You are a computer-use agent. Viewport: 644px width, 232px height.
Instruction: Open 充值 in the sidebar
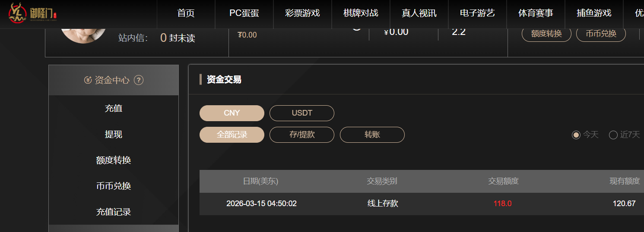coord(114,108)
